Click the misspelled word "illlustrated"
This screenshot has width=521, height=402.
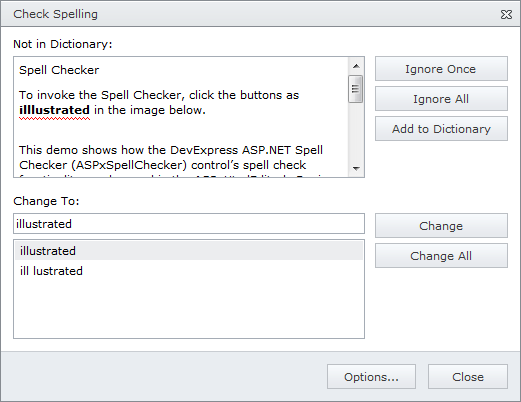point(54,110)
